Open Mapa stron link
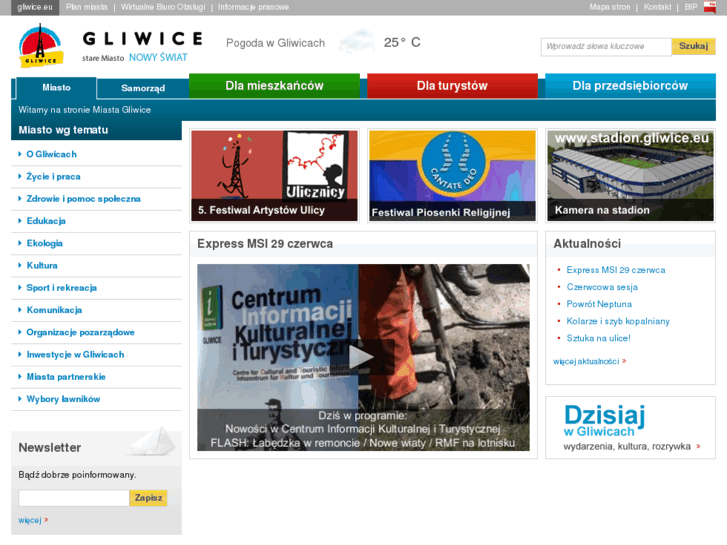The width and height of the screenshot is (727, 545). click(610, 7)
